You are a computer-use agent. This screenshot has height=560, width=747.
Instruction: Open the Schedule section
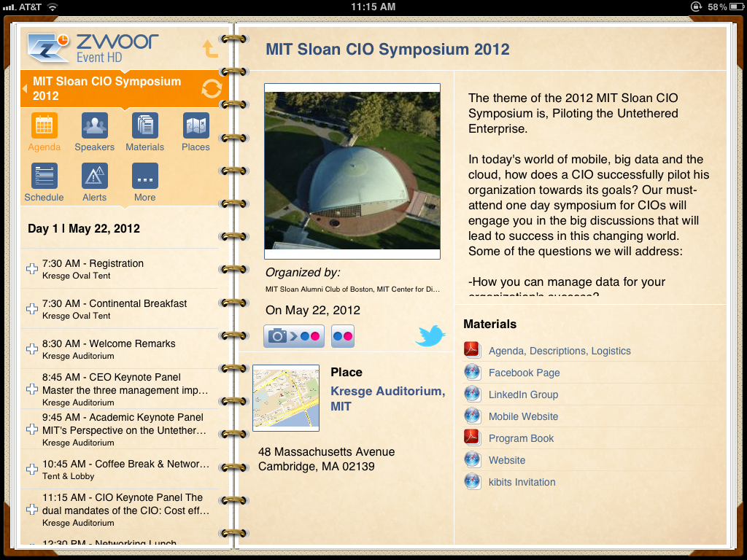coord(44,182)
